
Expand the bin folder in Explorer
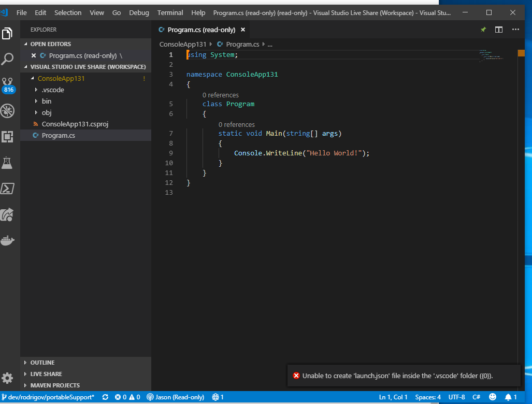coord(46,101)
